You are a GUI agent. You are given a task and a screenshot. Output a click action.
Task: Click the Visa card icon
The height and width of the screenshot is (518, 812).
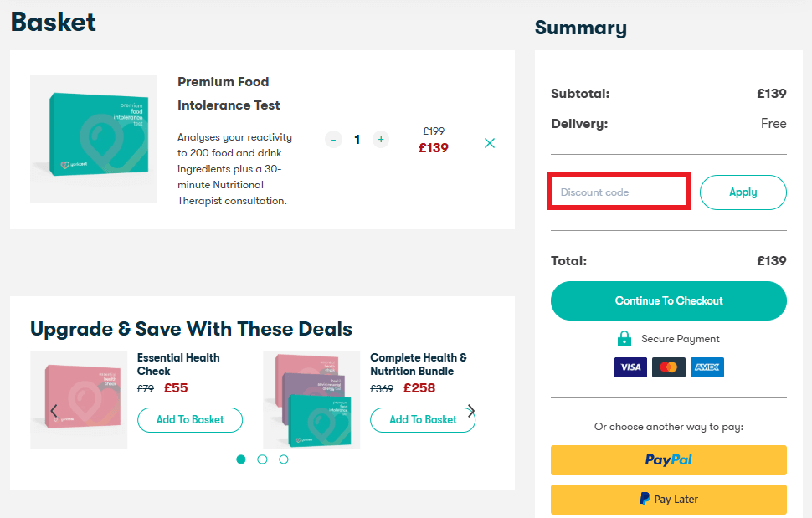coord(630,367)
